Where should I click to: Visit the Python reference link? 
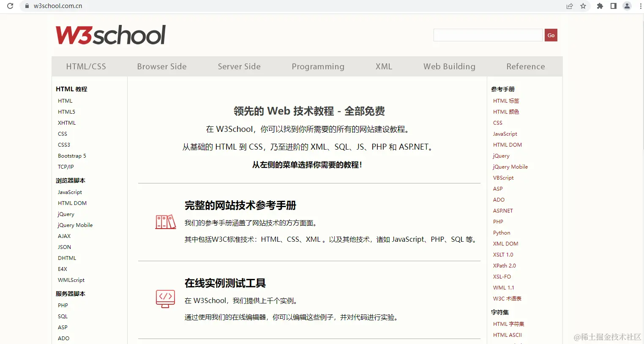tap(502, 233)
